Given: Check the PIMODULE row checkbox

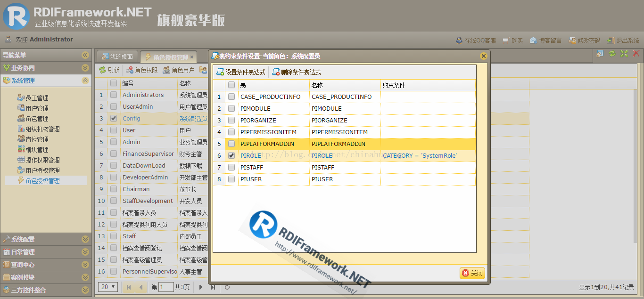Looking at the screenshot, I should 231,108.
